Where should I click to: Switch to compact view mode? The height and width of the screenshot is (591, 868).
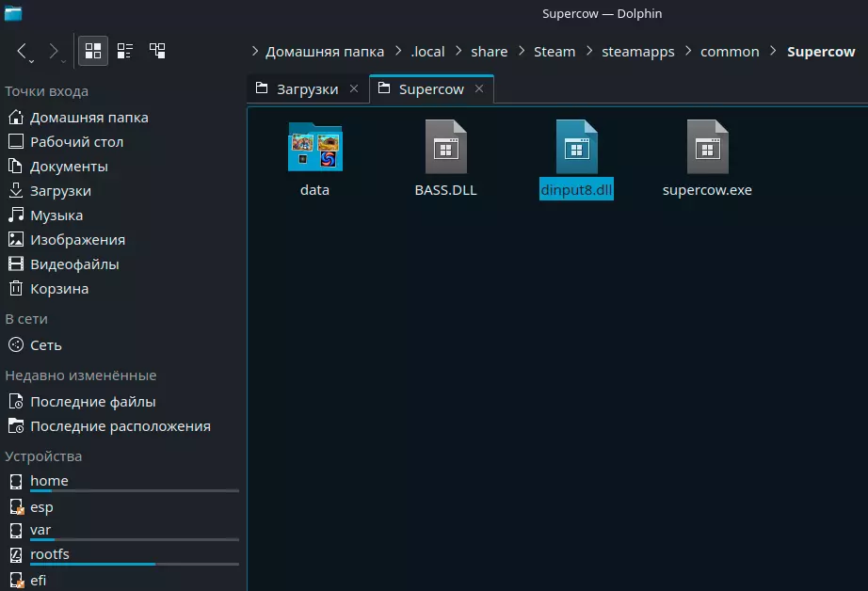(x=125, y=51)
